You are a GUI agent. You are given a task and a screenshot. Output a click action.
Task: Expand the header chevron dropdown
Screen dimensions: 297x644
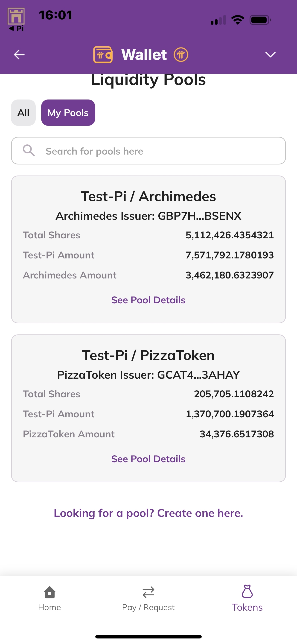click(x=270, y=55)
